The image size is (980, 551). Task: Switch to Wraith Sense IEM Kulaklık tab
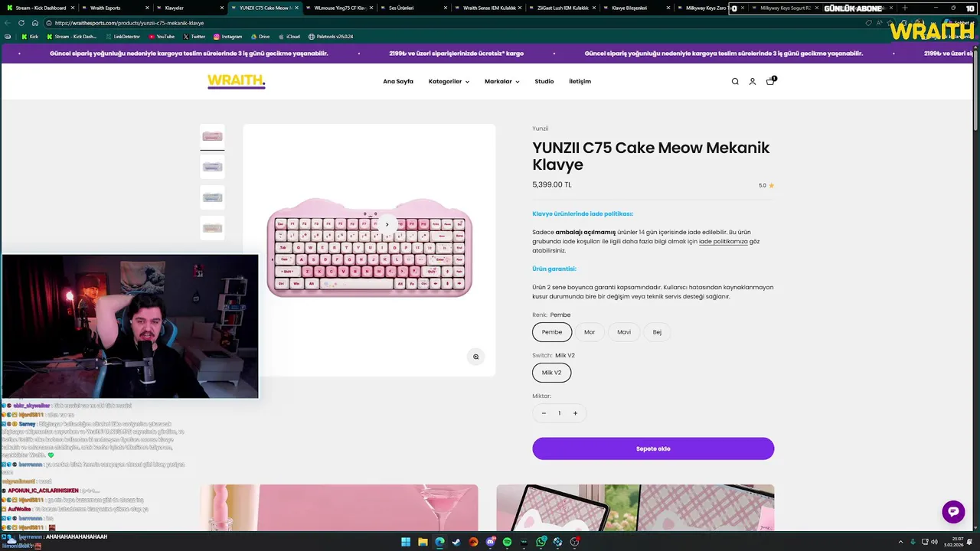[488, 8]
